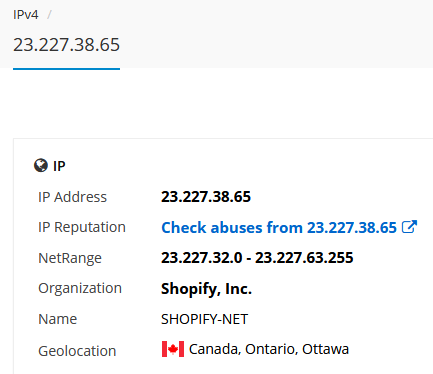Click the globe icon beside IP heading

tap(41, 165)
